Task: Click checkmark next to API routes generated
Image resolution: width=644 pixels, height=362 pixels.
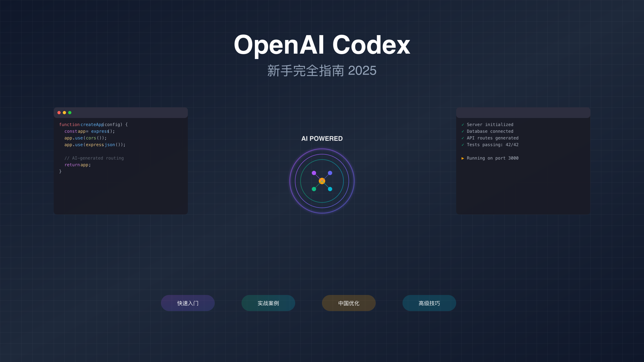Action: click(x=463, y=138)
